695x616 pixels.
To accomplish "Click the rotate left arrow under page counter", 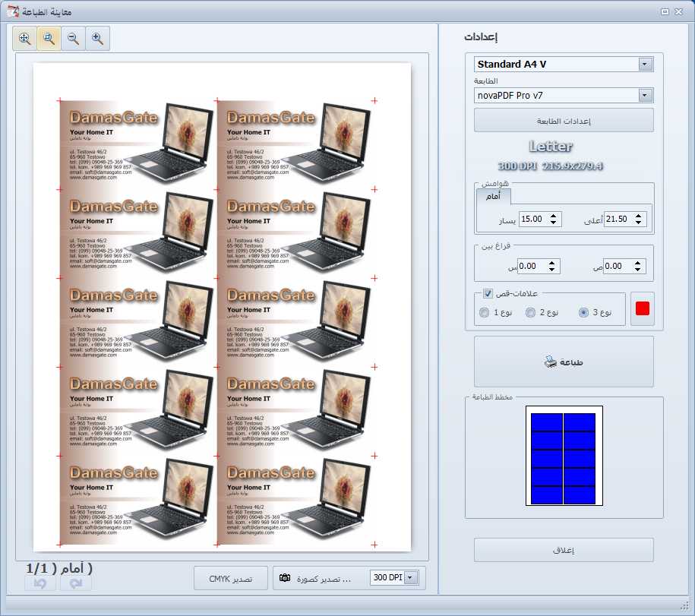I will pyautogui.click(x=40, y=583).
